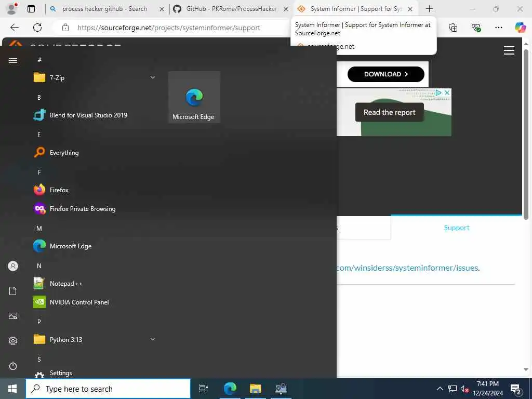Open a new browser tab

pyautogui.click(x=429, y=9)
